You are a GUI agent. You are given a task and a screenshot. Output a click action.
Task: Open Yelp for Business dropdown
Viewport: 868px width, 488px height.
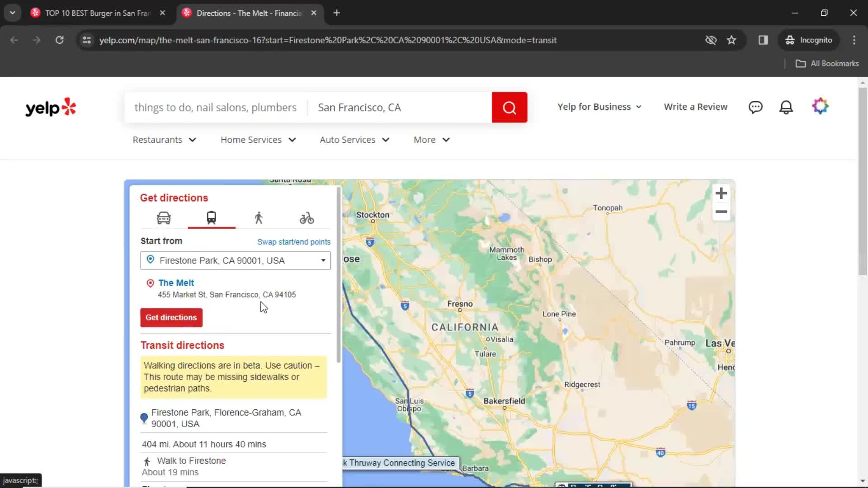coord(599,107)
